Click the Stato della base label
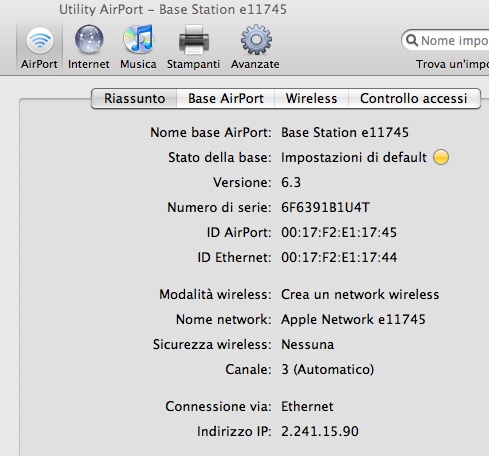The image size is (489, 456). [x=220, y=157]
